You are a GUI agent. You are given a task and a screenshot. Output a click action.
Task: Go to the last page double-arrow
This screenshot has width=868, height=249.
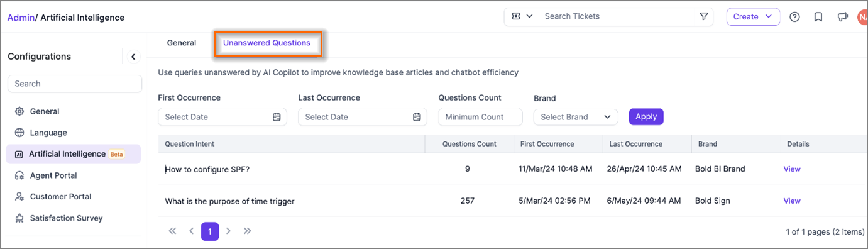247,231
